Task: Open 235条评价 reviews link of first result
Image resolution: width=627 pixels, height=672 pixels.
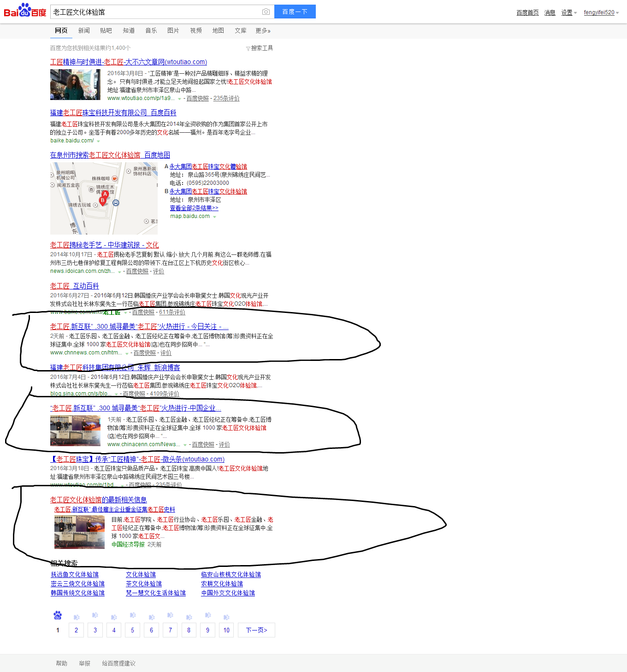Action: click(x=226, y=99)
